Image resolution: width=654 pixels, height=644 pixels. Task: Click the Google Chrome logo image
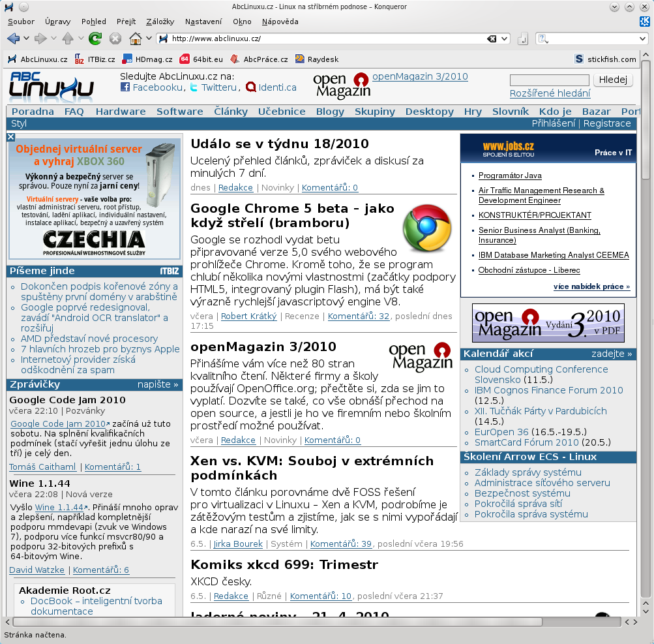(x=427, y=228)
